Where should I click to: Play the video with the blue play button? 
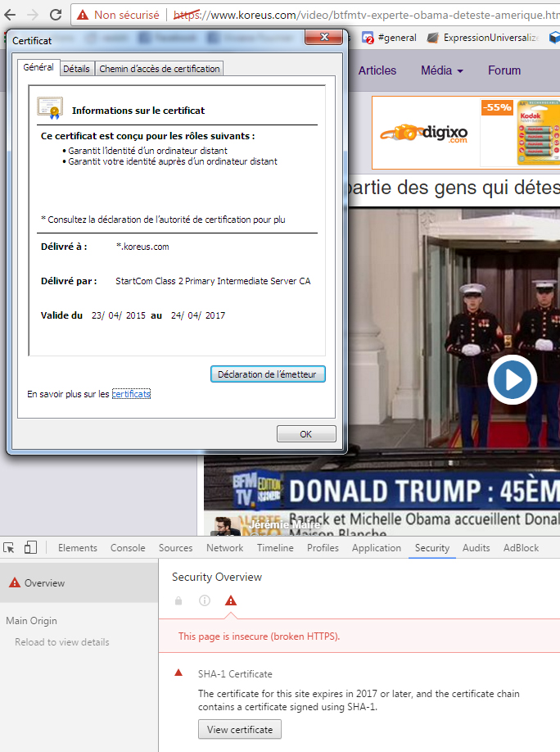tap(513, 380)
